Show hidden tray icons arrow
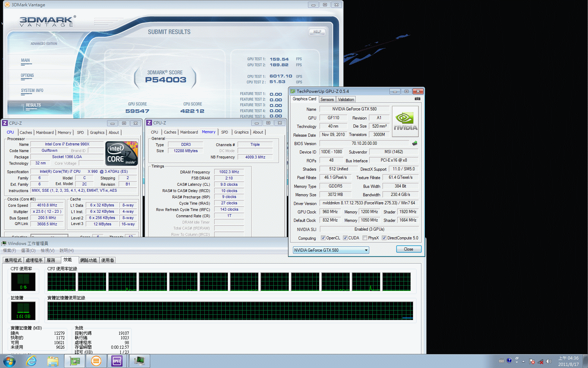This screenshot has height=368, width=588. (524, 361)
